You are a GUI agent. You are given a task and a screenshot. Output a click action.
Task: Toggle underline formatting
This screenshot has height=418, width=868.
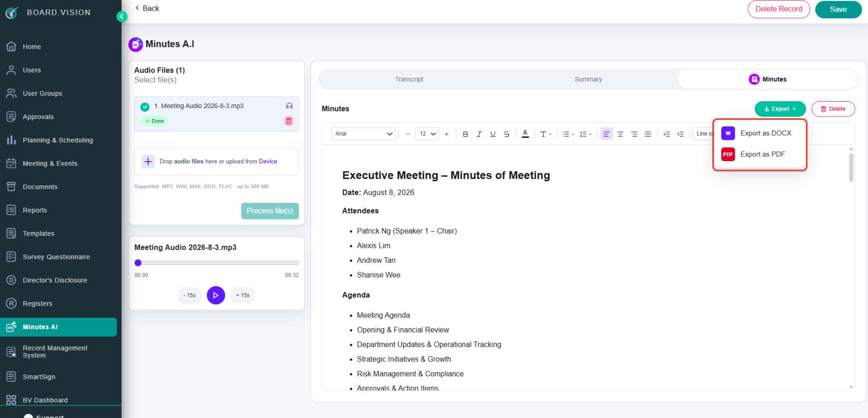click(493, 134)
